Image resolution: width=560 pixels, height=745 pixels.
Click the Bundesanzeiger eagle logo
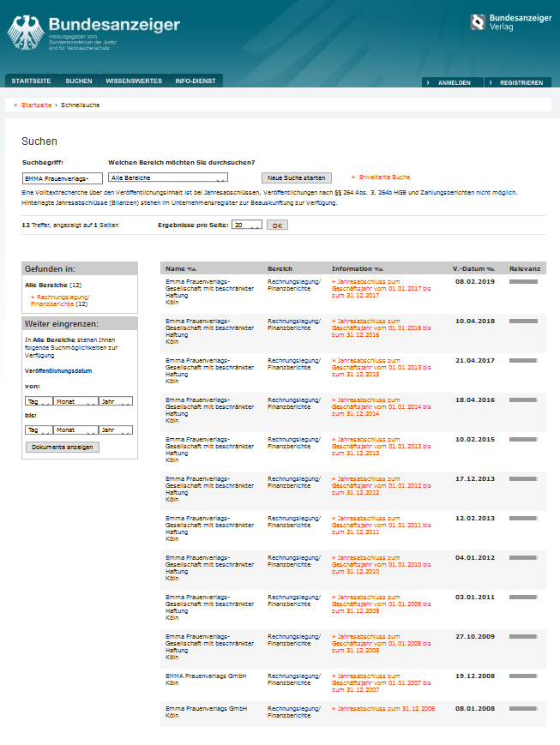pyautogui.click(x=25, y=32)
